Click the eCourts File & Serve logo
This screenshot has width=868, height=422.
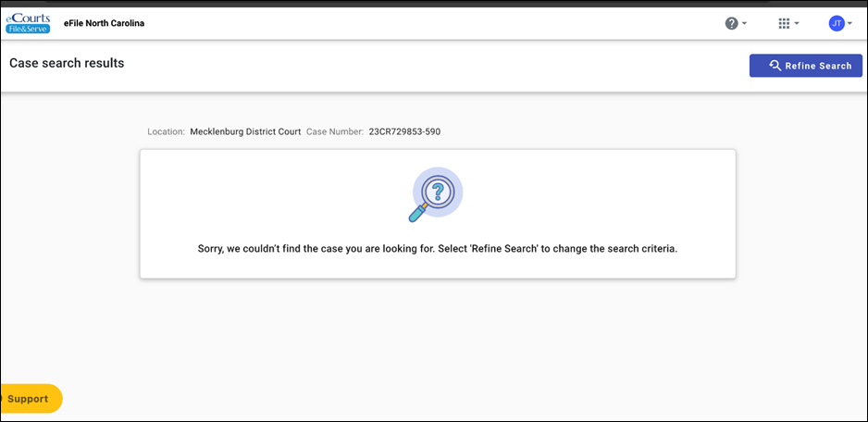(x=28, y=23)
